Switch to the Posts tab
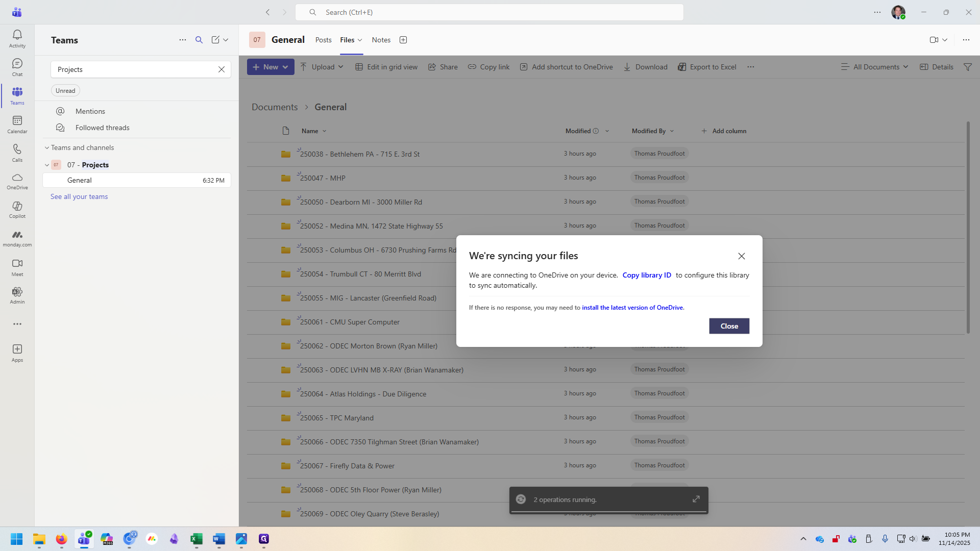 [x=323, y=40]
